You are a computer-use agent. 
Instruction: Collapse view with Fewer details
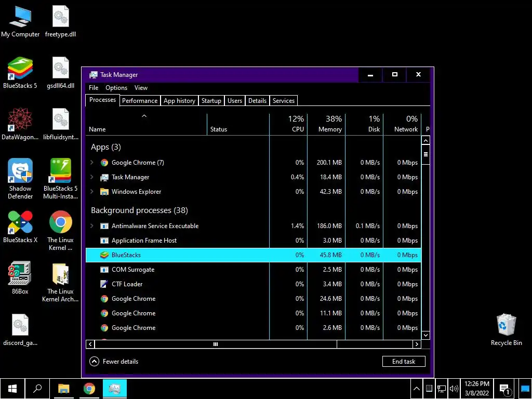pyautogui.click(x=114, y=362)
